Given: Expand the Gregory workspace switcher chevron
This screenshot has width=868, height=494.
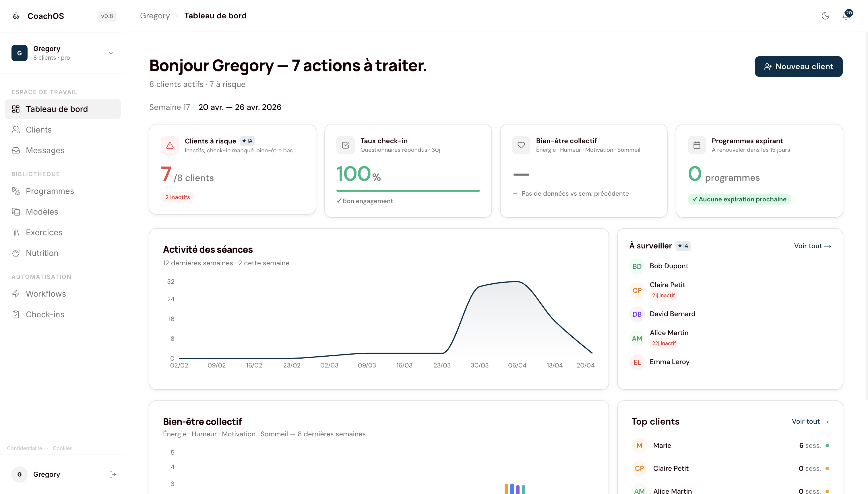Looking at the screenshot, I should (111, 53).
